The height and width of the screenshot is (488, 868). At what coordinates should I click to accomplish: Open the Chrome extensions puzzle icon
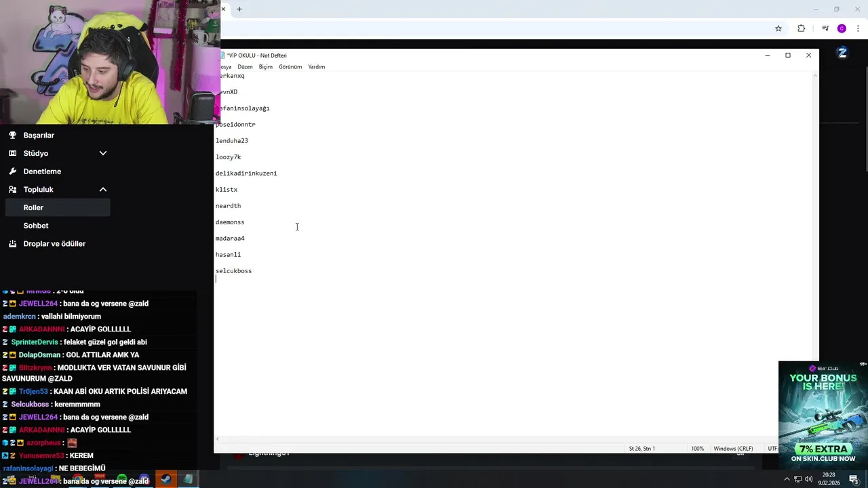802,28
